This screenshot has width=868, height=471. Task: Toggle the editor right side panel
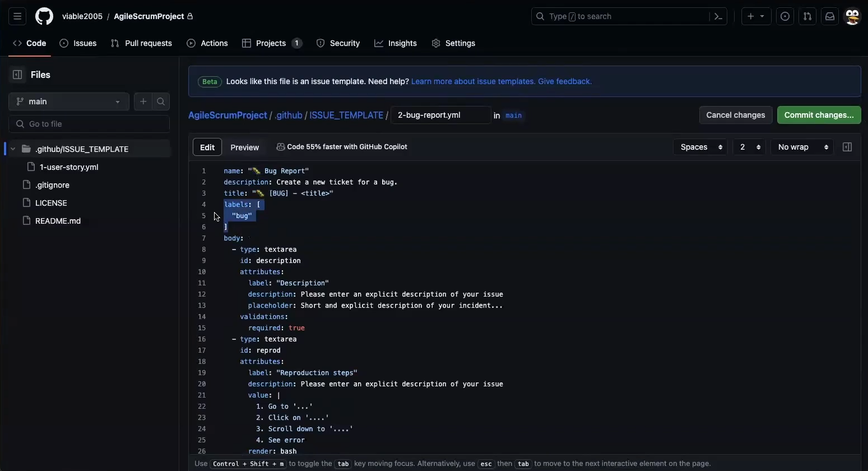pos(847,147)
